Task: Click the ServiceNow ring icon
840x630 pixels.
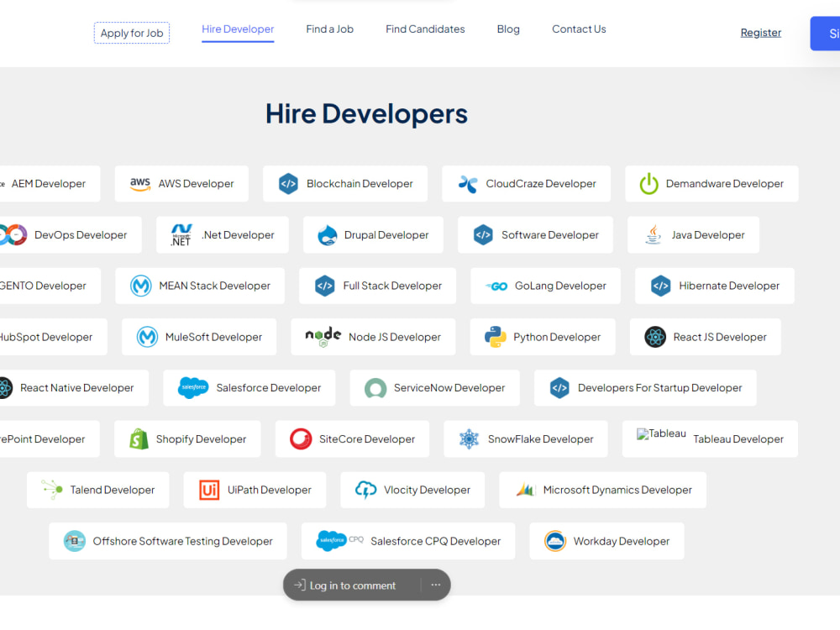Action: tap(375, 388)
